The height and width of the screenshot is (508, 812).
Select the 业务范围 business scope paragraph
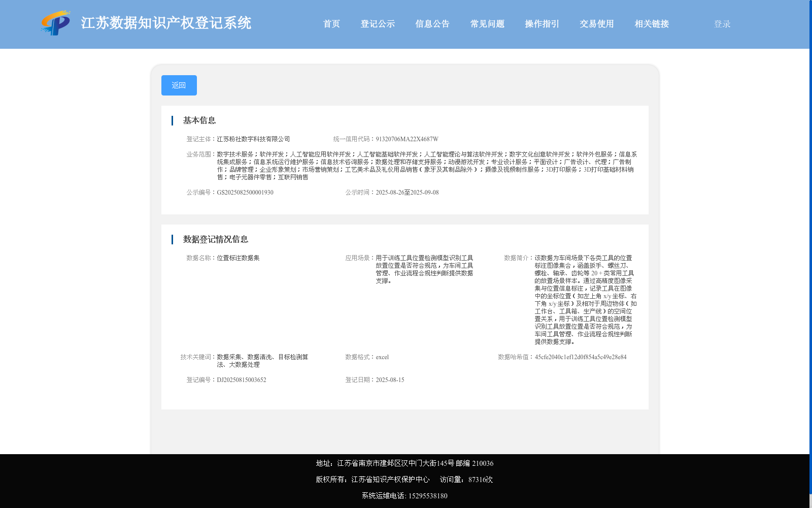point(427,166)
